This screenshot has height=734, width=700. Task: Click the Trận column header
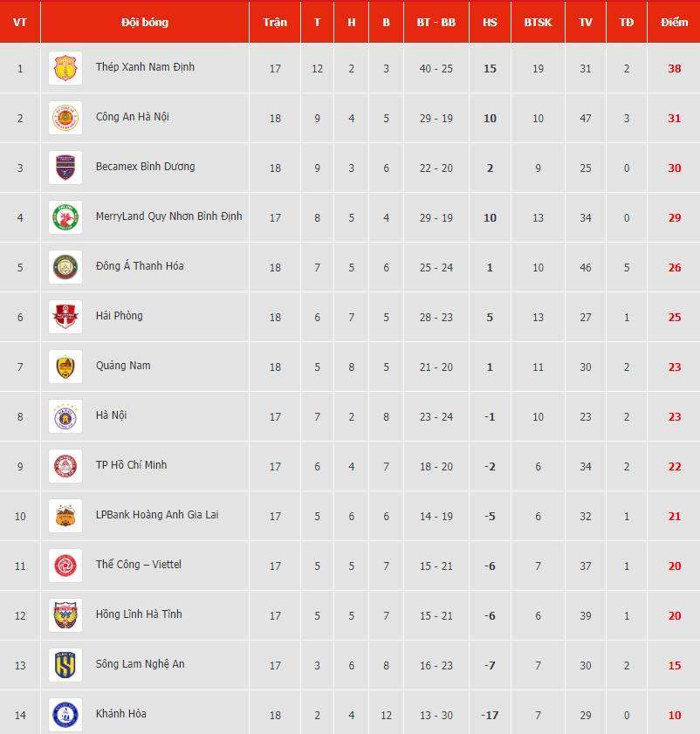275,22
